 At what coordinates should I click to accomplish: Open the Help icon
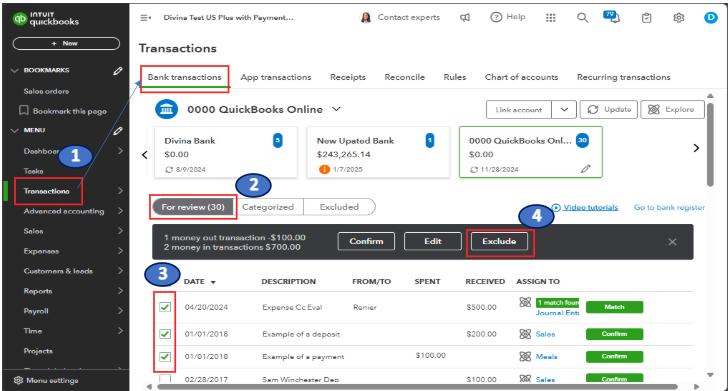496,17
